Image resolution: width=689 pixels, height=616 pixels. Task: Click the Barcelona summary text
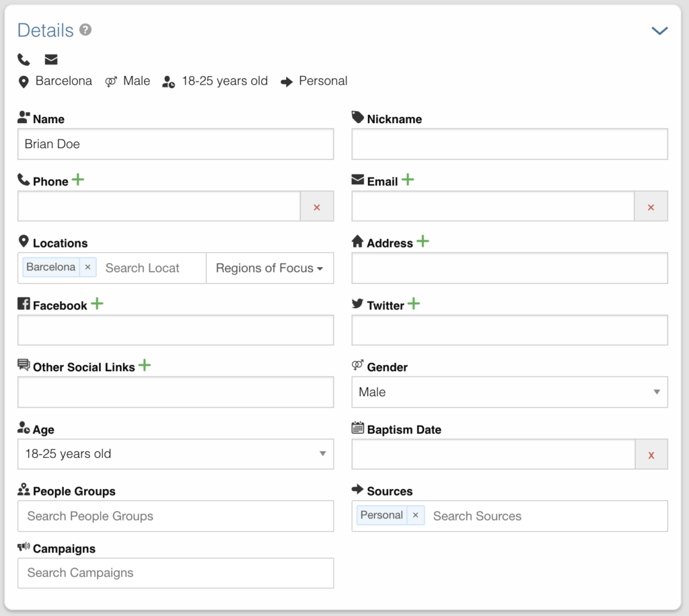(64, 81)
